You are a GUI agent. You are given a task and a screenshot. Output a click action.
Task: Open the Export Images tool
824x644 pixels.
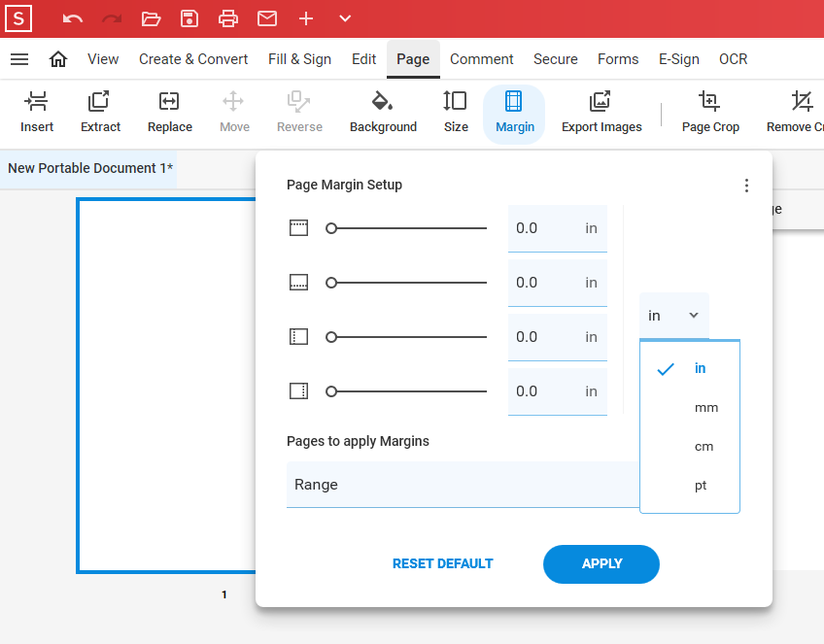coord(601,102)
